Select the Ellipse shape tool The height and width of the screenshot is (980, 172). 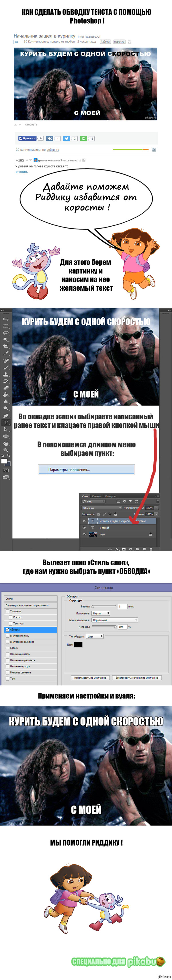(6, 436)
